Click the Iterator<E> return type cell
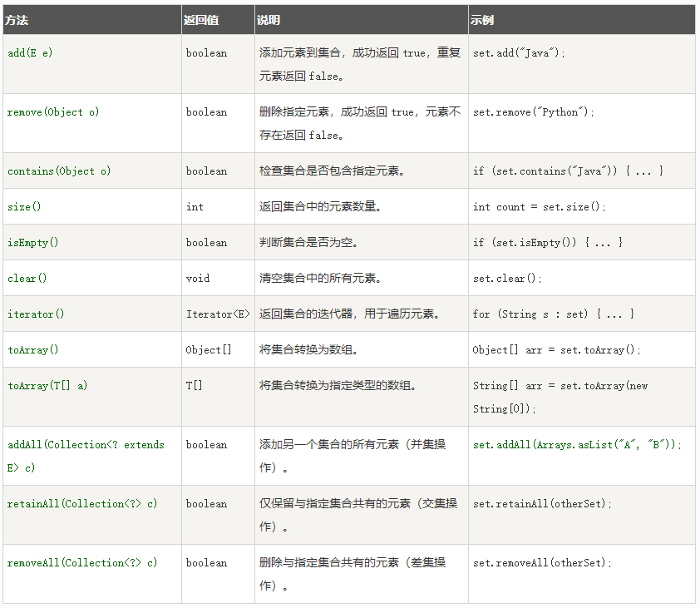The height and width of the screenshot is (608, 700). (x=218, y=314)
